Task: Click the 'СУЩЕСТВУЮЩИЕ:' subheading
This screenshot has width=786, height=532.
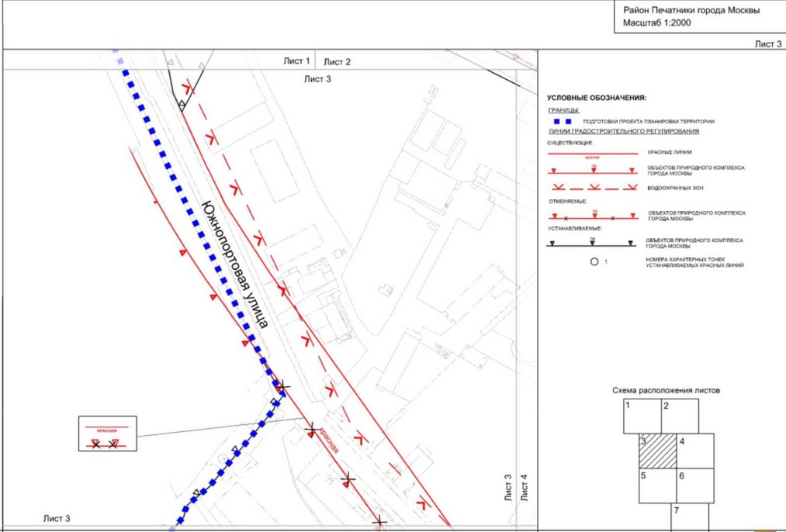Action: [570, 143]
